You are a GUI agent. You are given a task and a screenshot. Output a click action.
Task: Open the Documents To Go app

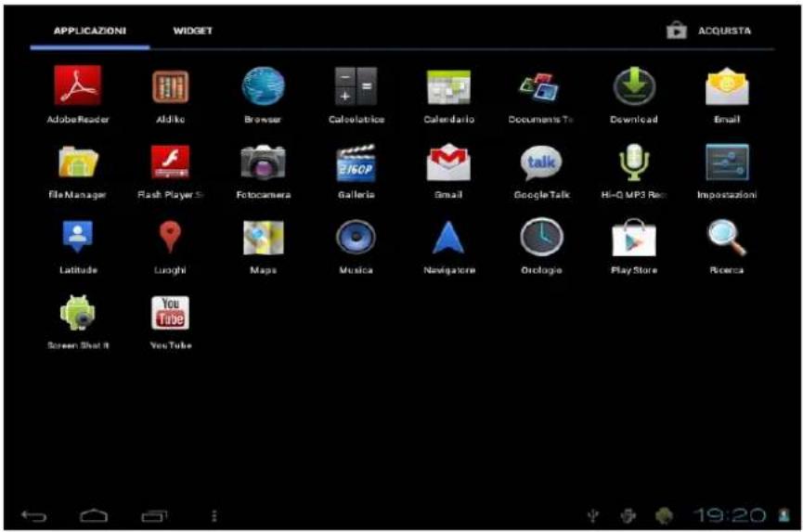coord(540,87)
